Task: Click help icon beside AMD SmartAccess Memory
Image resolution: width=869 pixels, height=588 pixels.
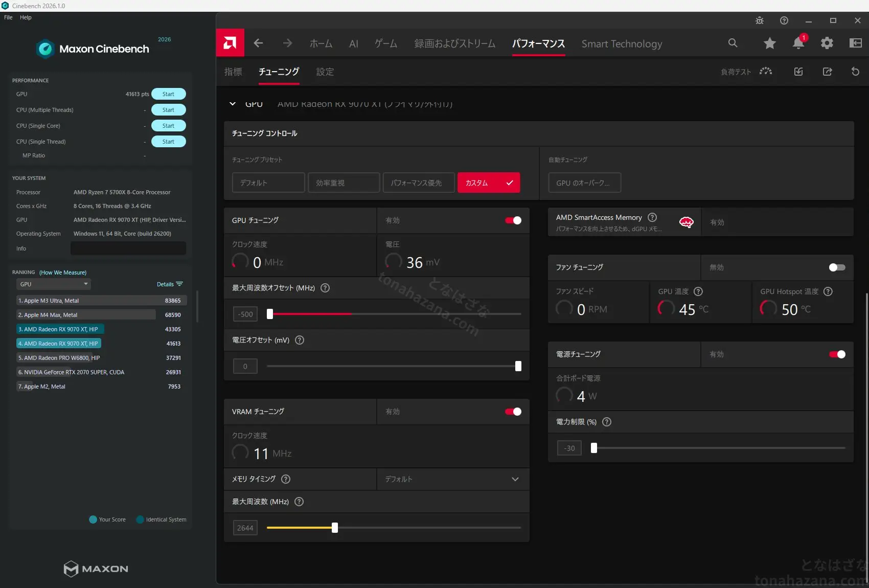Action: point(652,217)
